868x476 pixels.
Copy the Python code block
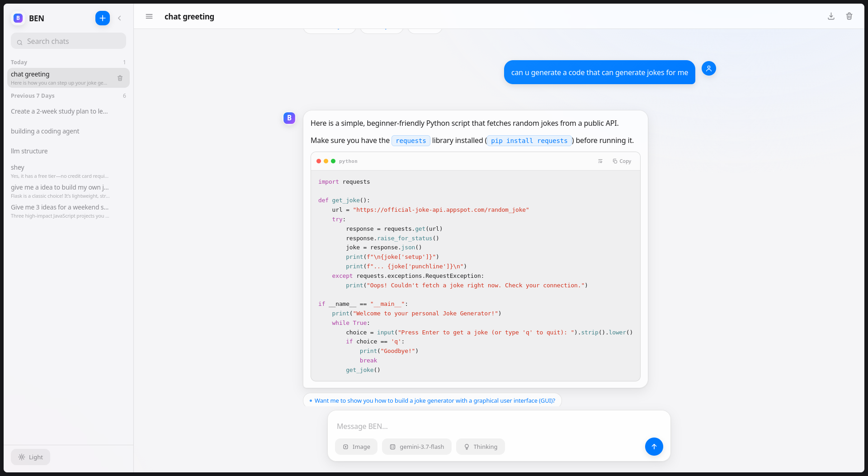[x=622, y=161]
